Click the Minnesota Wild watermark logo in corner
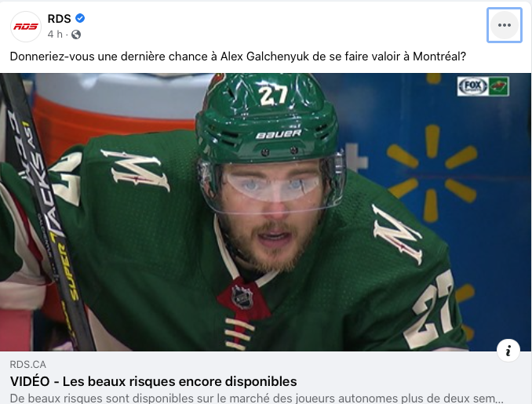Viewport: 532px width, 404px height. (x=499, y=86)
